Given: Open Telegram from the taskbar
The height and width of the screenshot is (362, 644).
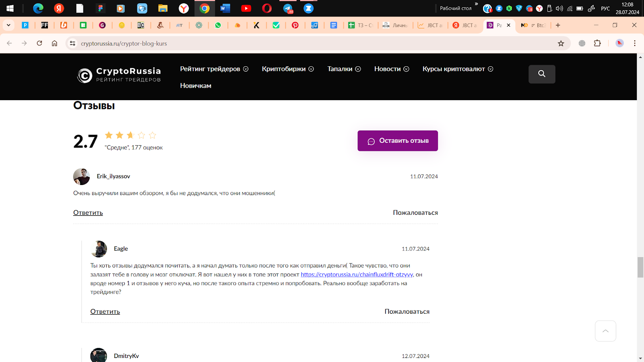Looking at the screenshot, I should [x=288, y=8].
